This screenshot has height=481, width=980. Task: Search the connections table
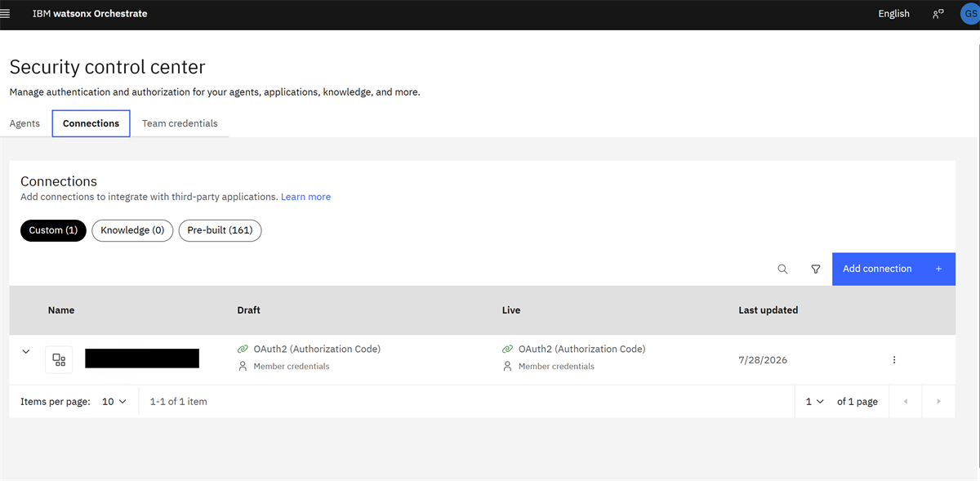point(782,269)
